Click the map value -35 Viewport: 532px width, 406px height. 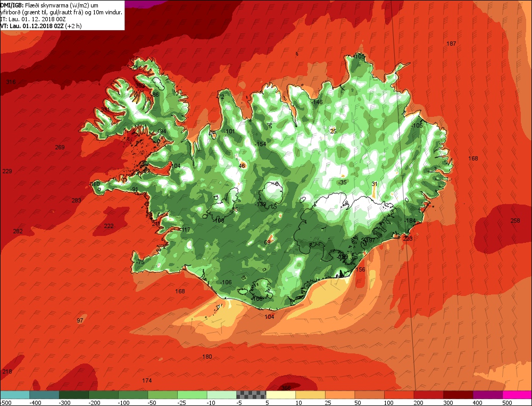pyautogui.click(x=343, y=183)
